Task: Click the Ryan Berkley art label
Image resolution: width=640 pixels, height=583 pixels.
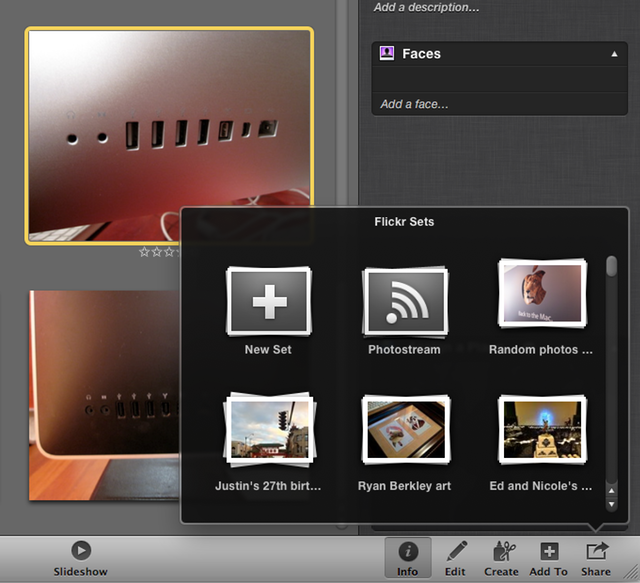Action: pyautogui.click(x=404, y=486)
